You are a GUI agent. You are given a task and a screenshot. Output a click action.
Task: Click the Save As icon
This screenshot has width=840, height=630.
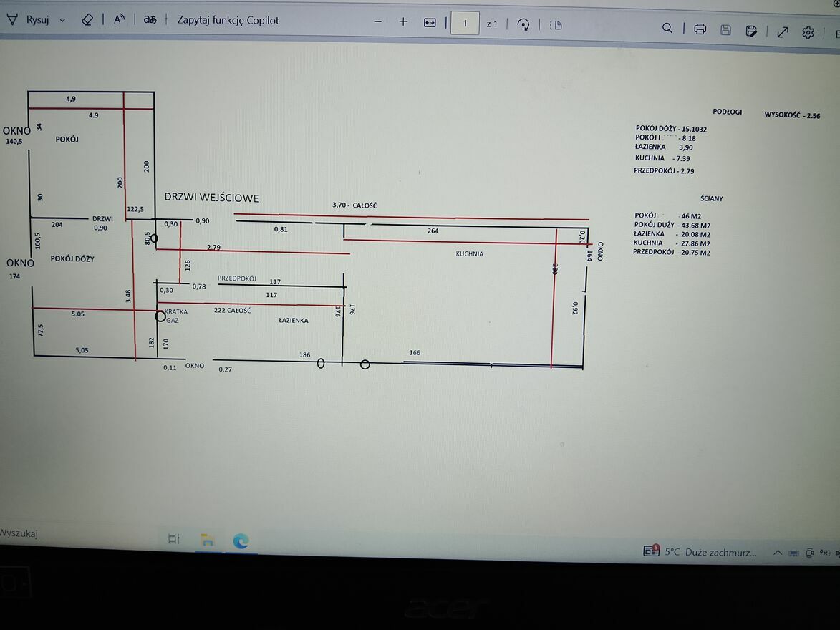pos(751,31)
